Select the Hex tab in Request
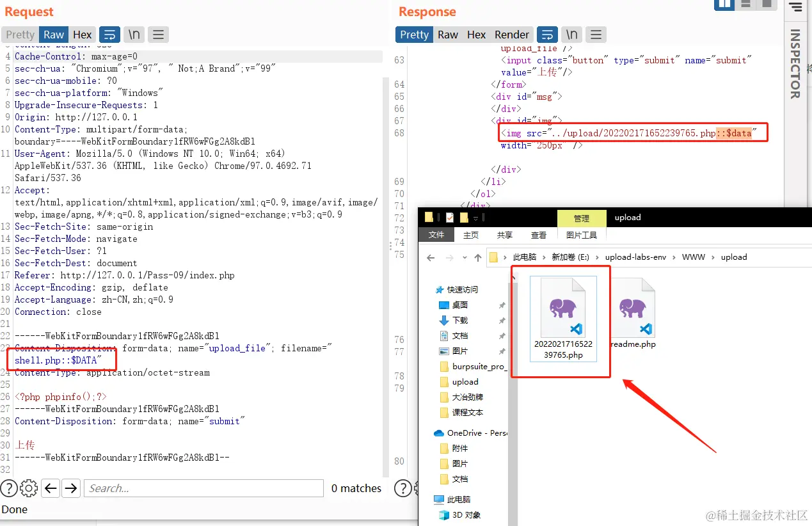Image resolution: width=812 pixels, height=526 pixels. point(82,35)
